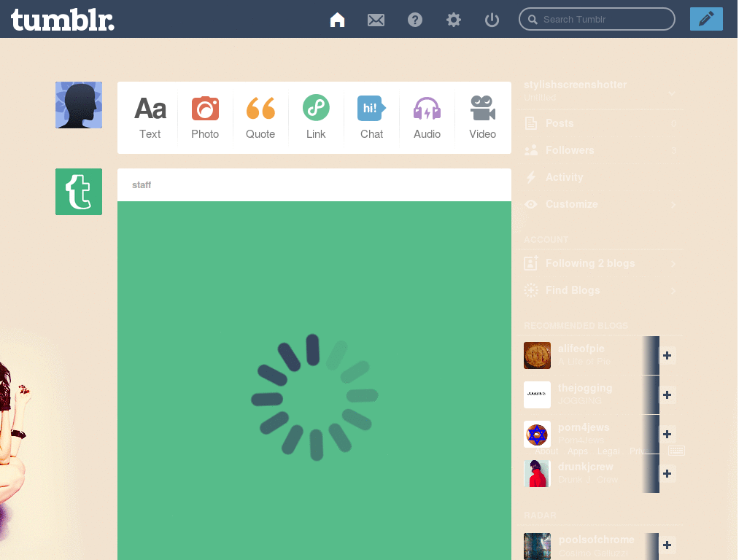Open account settings gear icon
The height and width of the screenshot is (560, 747).
(454, 20)
